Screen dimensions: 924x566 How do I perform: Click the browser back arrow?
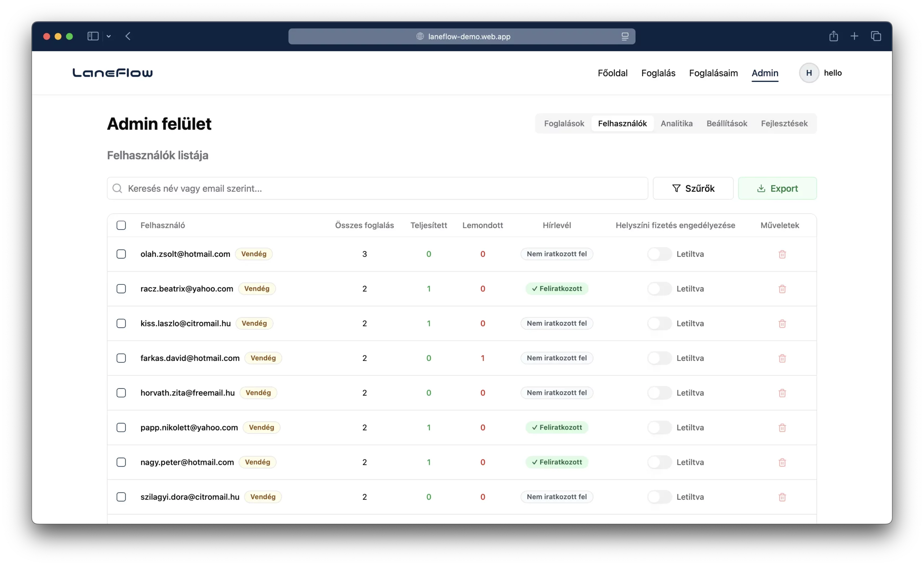(128, 36)
